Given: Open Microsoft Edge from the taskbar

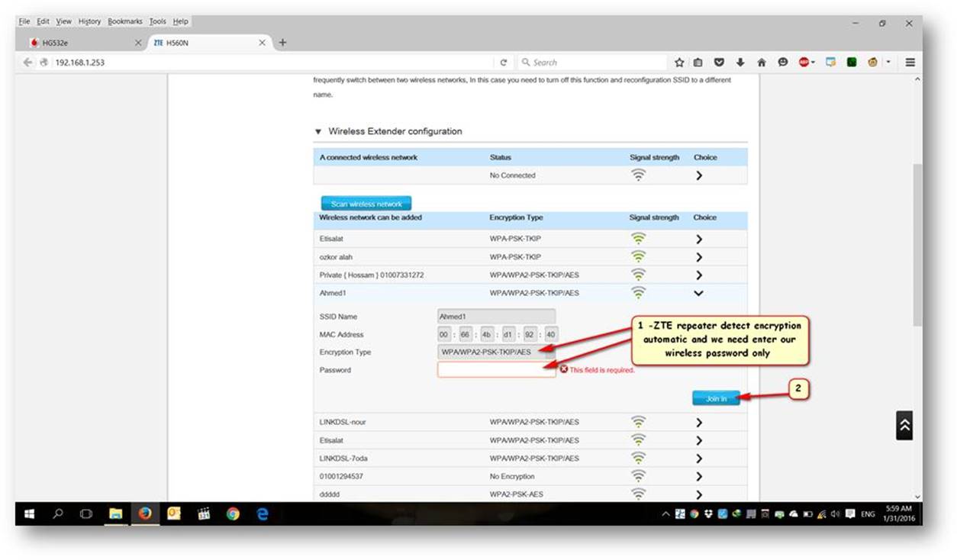Looking at the screenshot, I should (x=263, y=514).
